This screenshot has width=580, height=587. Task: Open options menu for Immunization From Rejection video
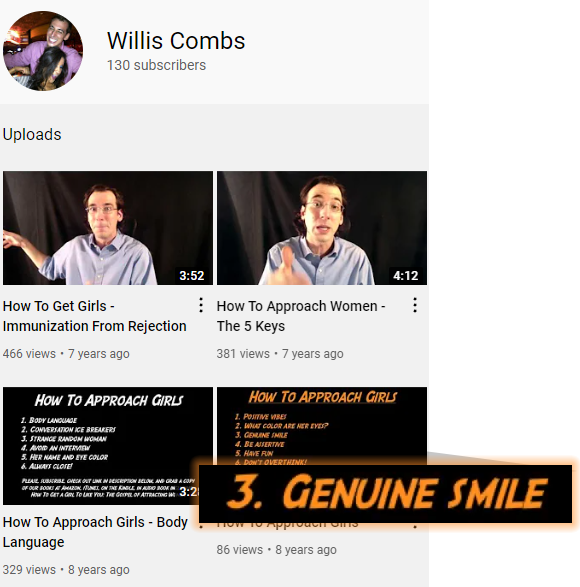click(x=201, y=305)
